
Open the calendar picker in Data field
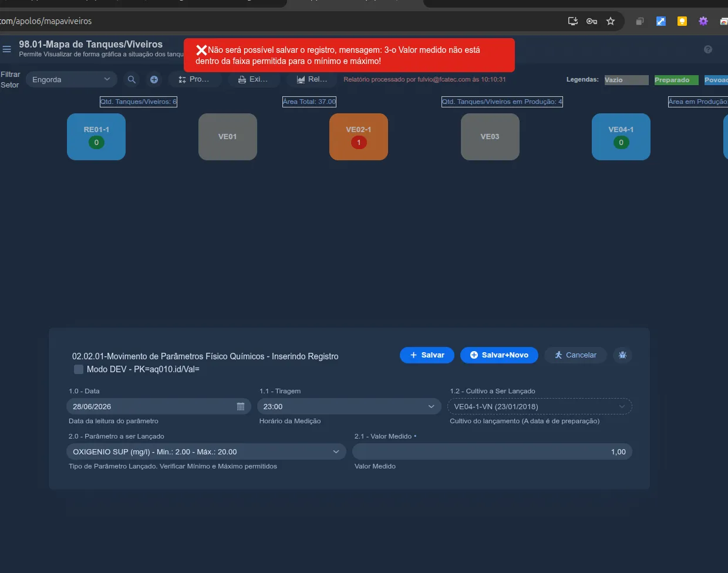[241, 406]
